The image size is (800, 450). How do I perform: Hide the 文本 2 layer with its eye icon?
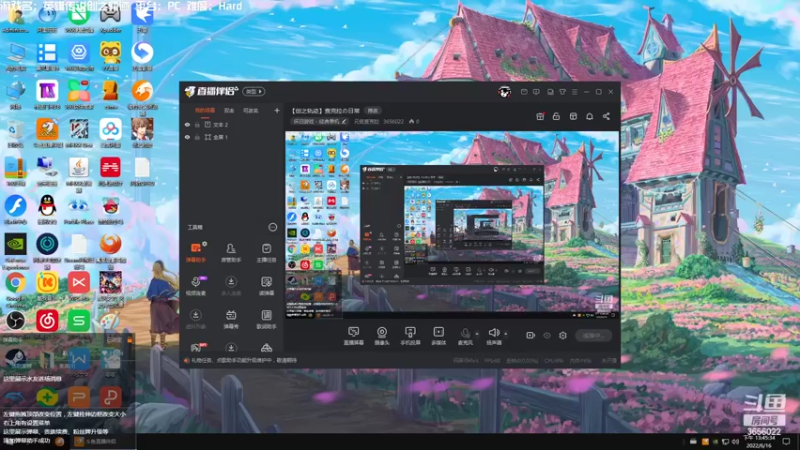coord(187,124)
